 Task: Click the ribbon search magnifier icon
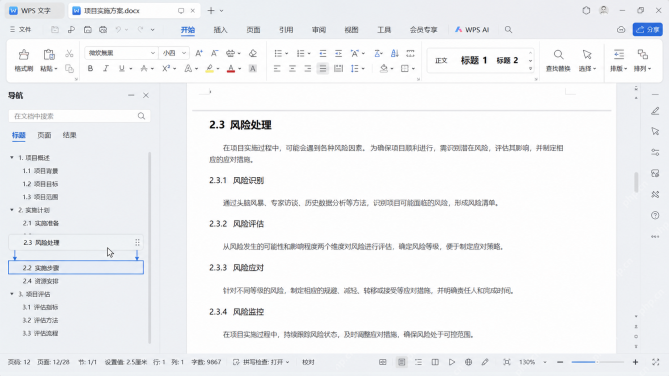click(508, 29)
